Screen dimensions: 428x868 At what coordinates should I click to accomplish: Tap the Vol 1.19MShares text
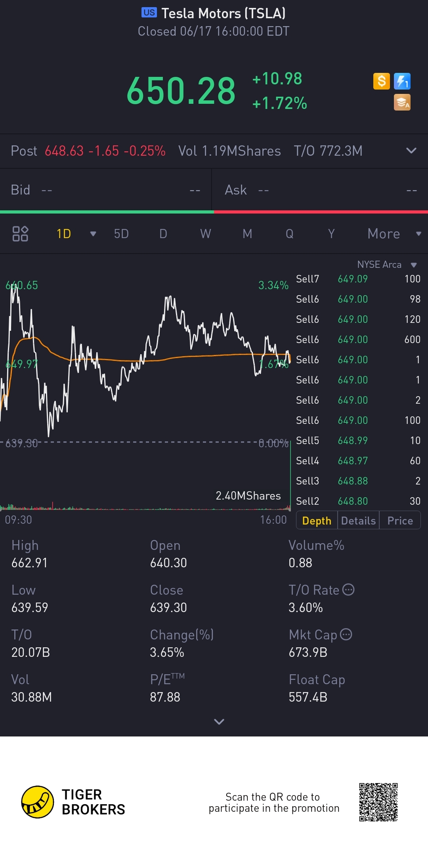229,151
